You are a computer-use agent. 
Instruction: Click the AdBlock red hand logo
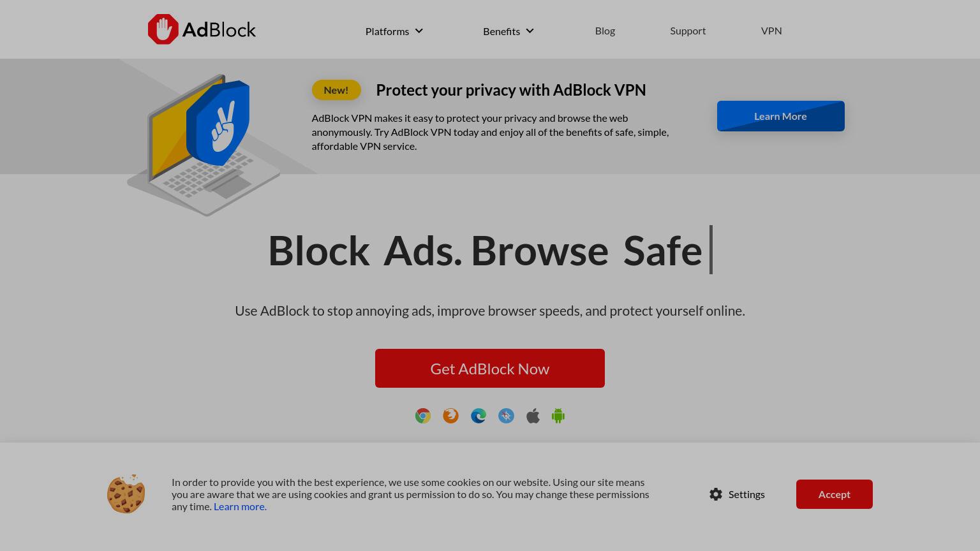163,29
